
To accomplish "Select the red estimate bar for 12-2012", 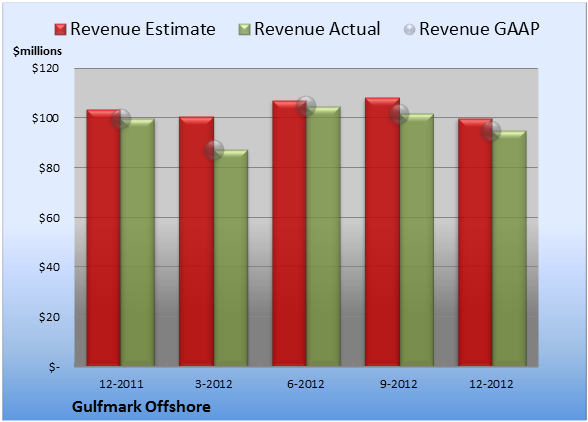I will pos(475,242).
